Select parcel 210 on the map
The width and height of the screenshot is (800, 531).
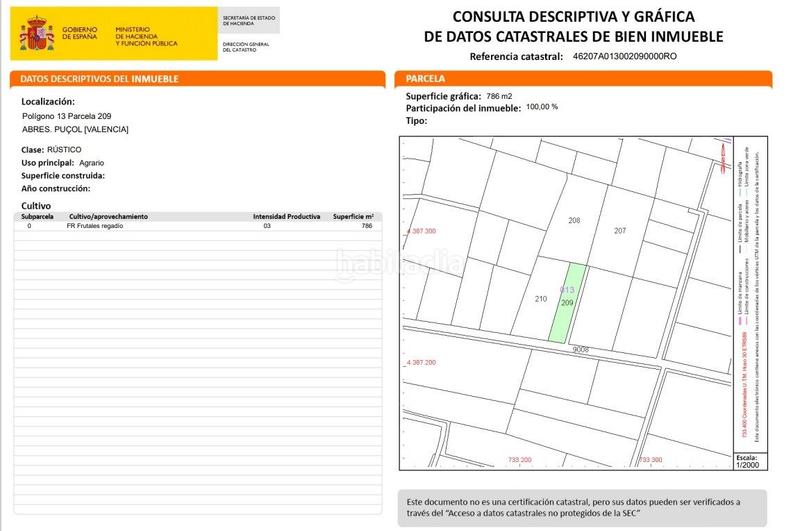coord(541,299)
